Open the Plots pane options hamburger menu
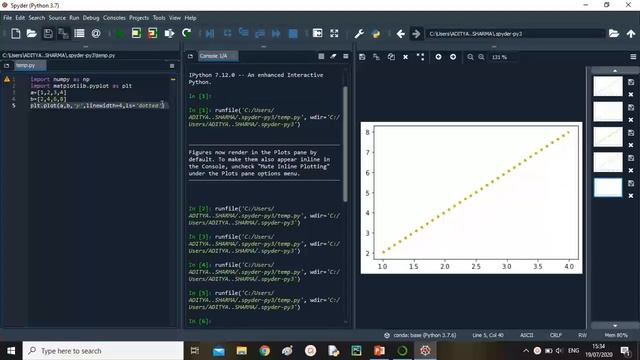The image size is (640, 360). coord(633,57)
